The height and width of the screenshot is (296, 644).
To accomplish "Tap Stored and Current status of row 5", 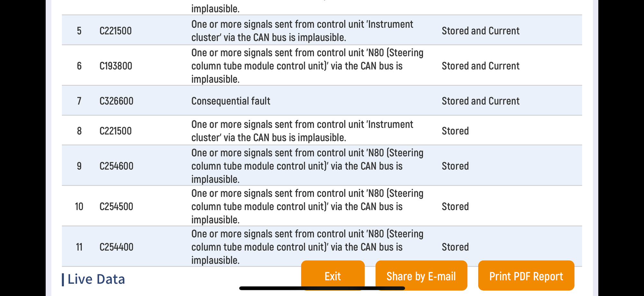I will (x=480, y=31).
